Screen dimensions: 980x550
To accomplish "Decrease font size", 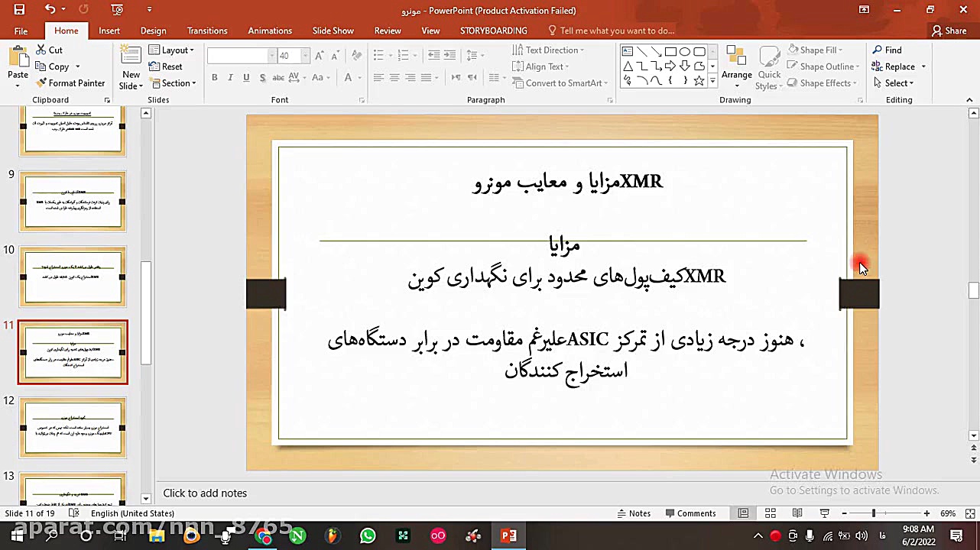I will point(335,56).
